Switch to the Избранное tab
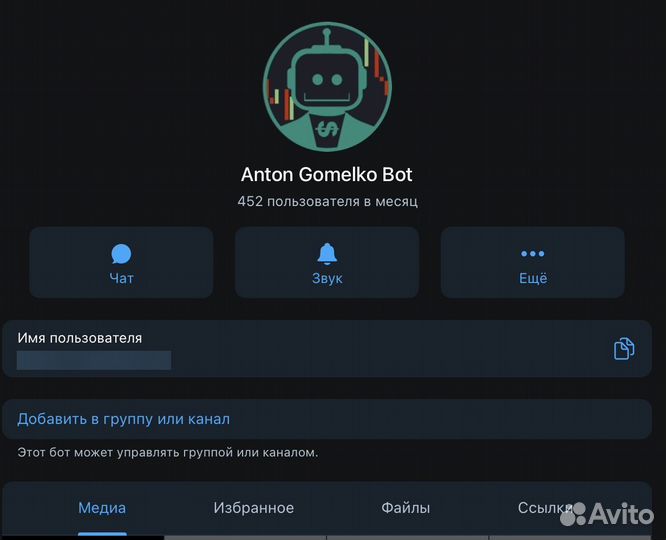Viewport: 666px width, 540px height. tap(254, 508)
